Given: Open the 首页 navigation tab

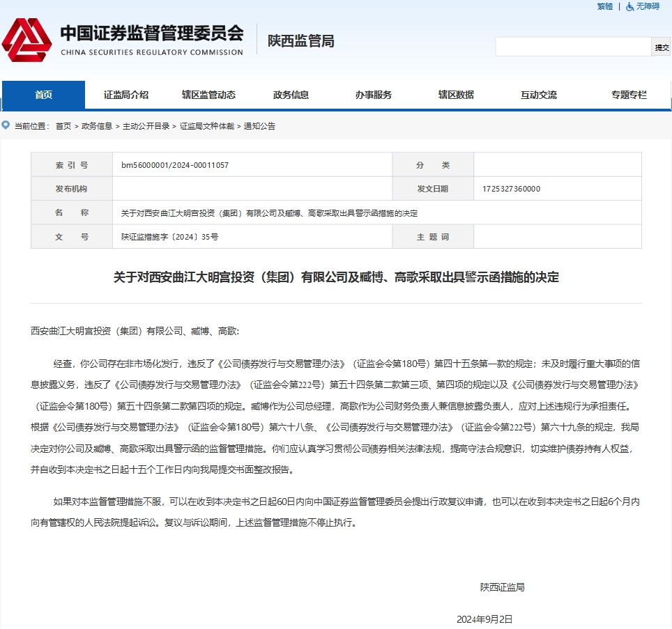Looking at the screenshot, I should click(43, 95).
